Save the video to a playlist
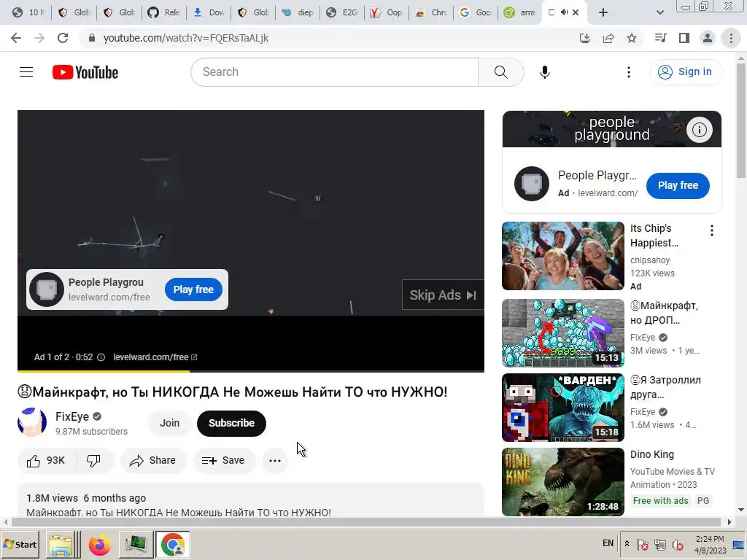This screenshot has height=560, width=747. click(223, 461)
